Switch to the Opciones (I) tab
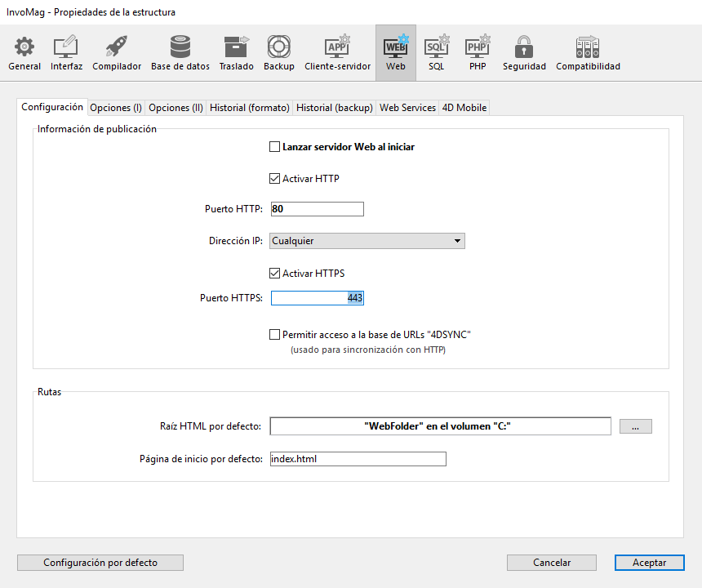 (x=116, y=108)
